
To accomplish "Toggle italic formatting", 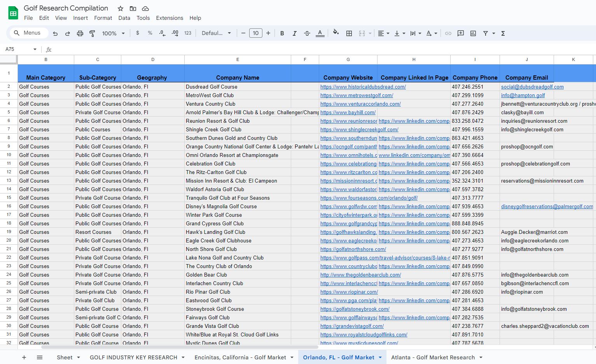I will click(x=295, y=33).
